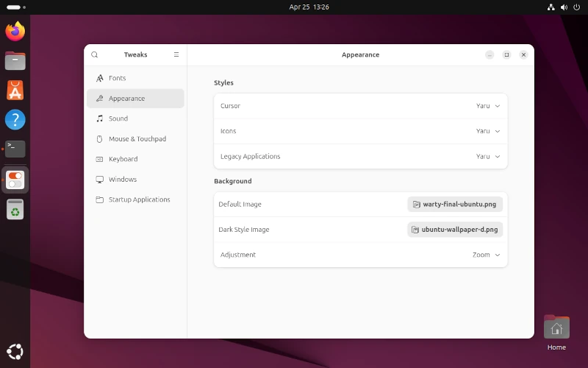This screenshot has width=588, height=368.
Task: Choose default image warty-final-ubuntu.png
Action: [455, 205]
